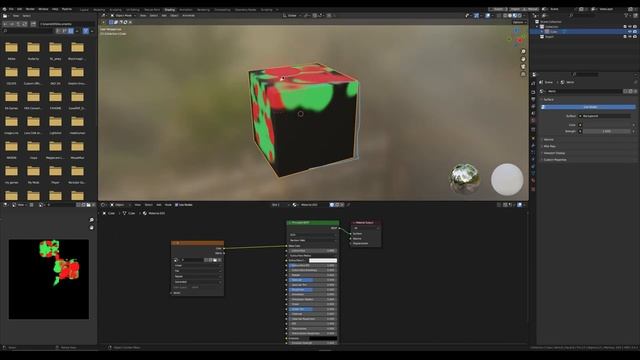Switch to the UV Editing workspace tab
The width and height of the screenshot is (640, 360).
[x=132, y=9]
